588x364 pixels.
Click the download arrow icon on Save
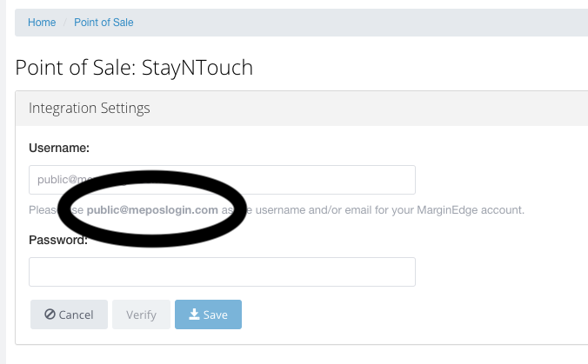(194, 314)
